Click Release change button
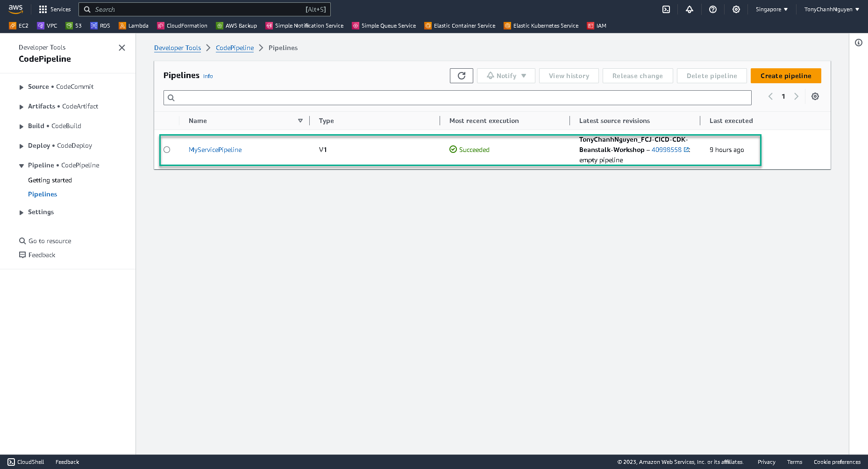This screenshot has height=469, width=868. [638, 76]
